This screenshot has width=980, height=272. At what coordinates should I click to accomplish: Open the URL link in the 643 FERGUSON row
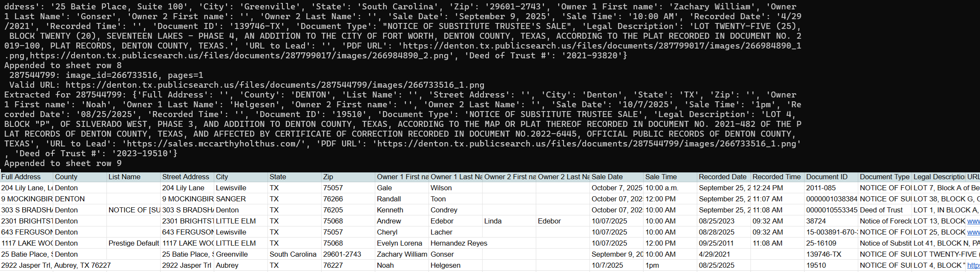click(x=973, y=232)
